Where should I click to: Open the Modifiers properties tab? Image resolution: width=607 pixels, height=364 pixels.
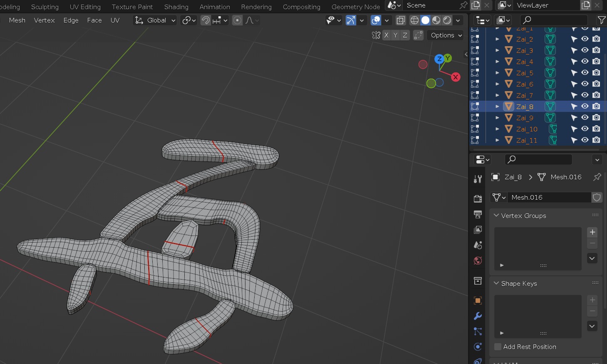[x=478, y=316]
